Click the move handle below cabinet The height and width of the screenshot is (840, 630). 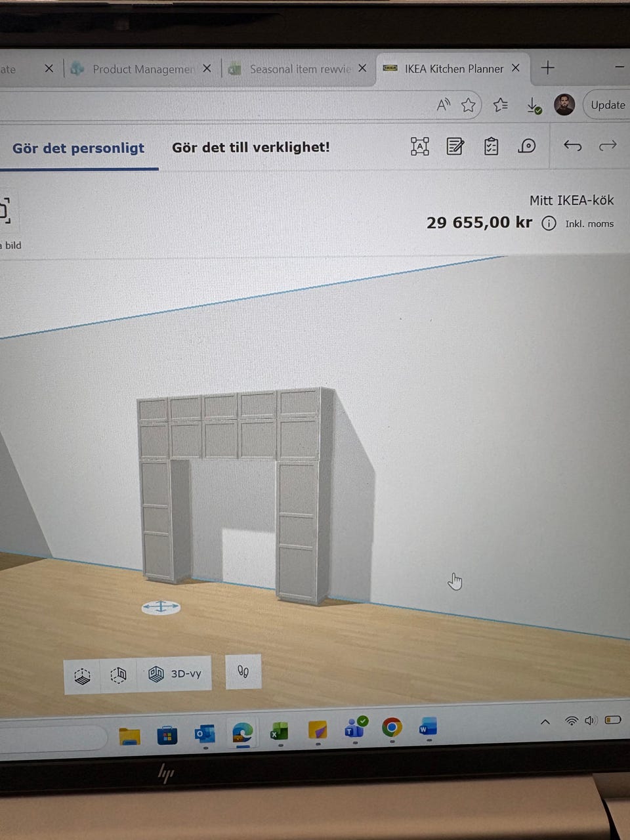tap(161, 607)
